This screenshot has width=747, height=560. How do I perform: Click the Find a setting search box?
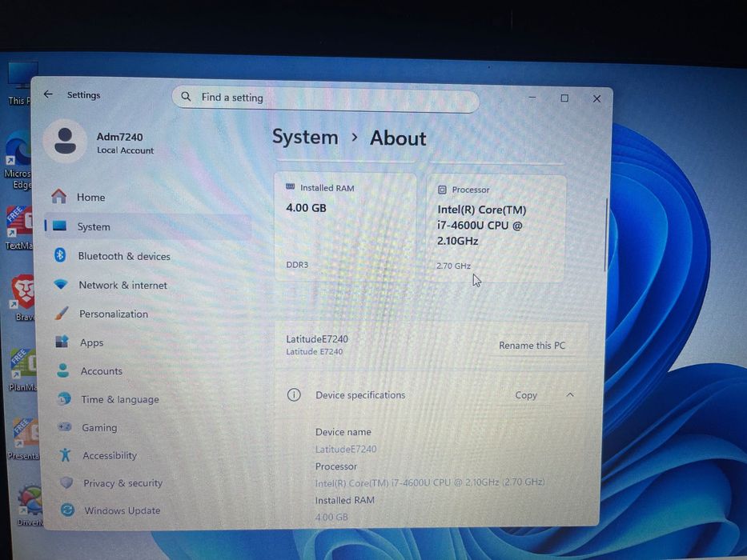point(325,98)
